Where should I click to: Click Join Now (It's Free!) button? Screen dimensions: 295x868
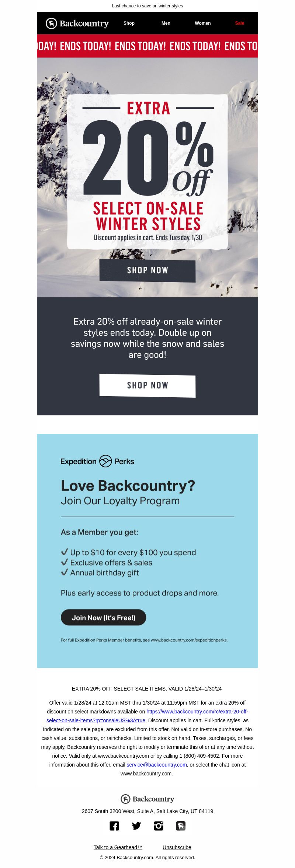pos(104,618)
